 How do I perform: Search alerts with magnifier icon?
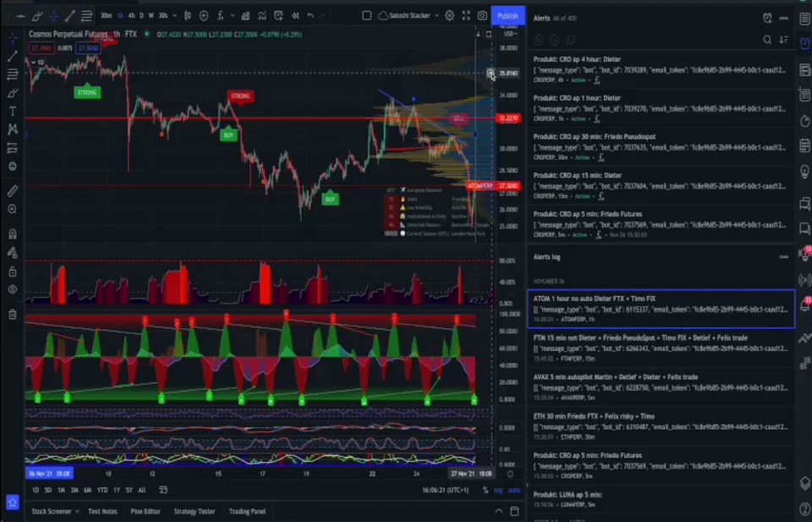[x=767, y=40]
